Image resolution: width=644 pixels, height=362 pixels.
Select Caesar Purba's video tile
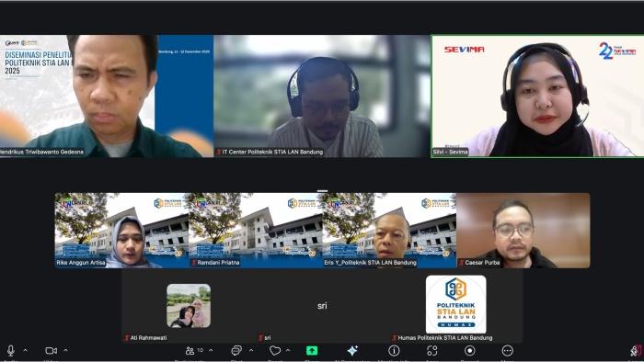[x=523, y=231]
